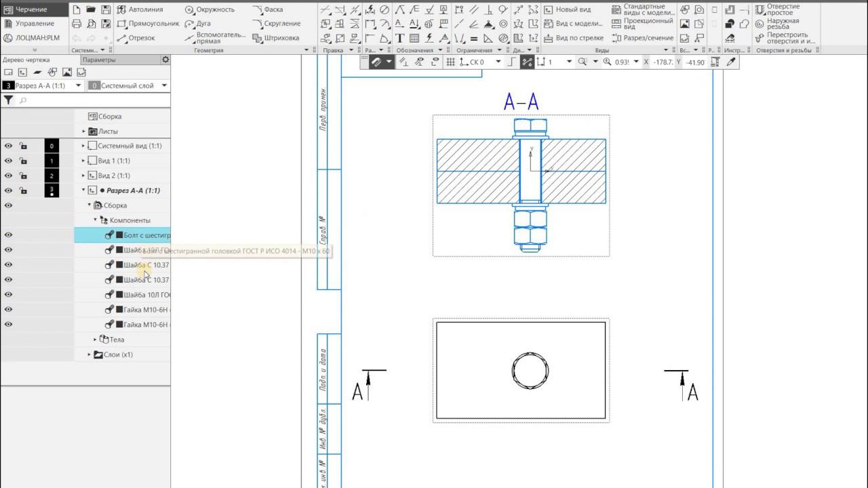This screenshot has width=868, height=488.
Task: Collapse the Компоненты node
Action: click(x=96, y=220)
